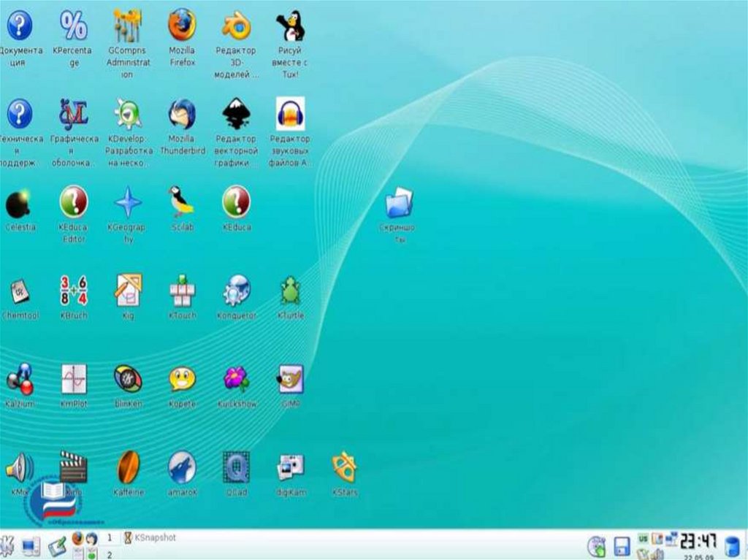Switch to virtual desktop 2
This screenshot has height=560, width=748.
[x=110, y=554]
